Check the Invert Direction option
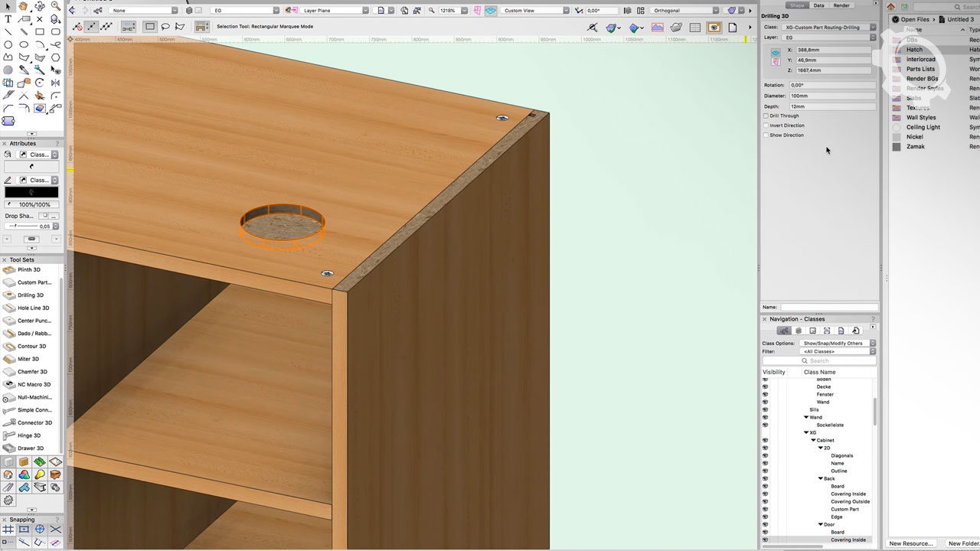 [x=766, y=126]
